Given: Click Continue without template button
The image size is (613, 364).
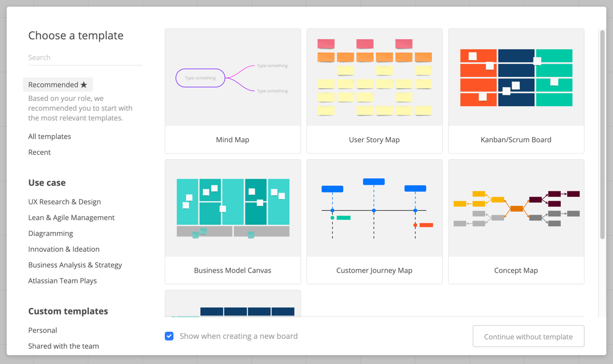Looking at the screenshot, I should (x=528, y=336).
